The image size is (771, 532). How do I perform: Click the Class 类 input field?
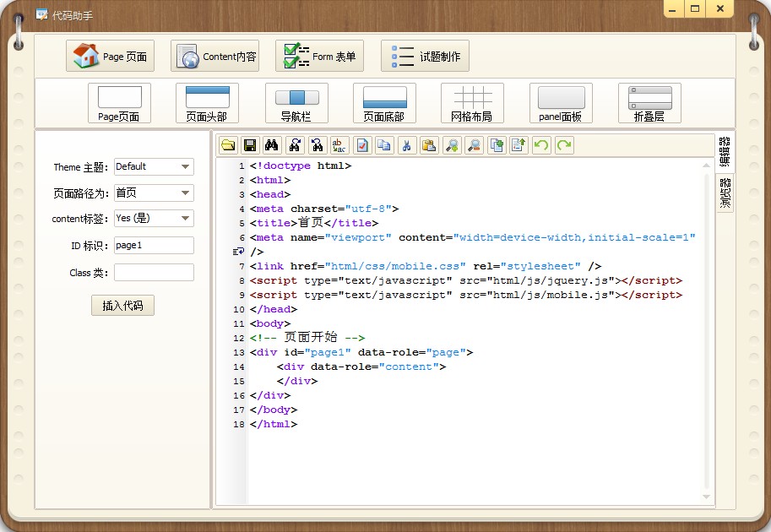click(x=154, y=273)
